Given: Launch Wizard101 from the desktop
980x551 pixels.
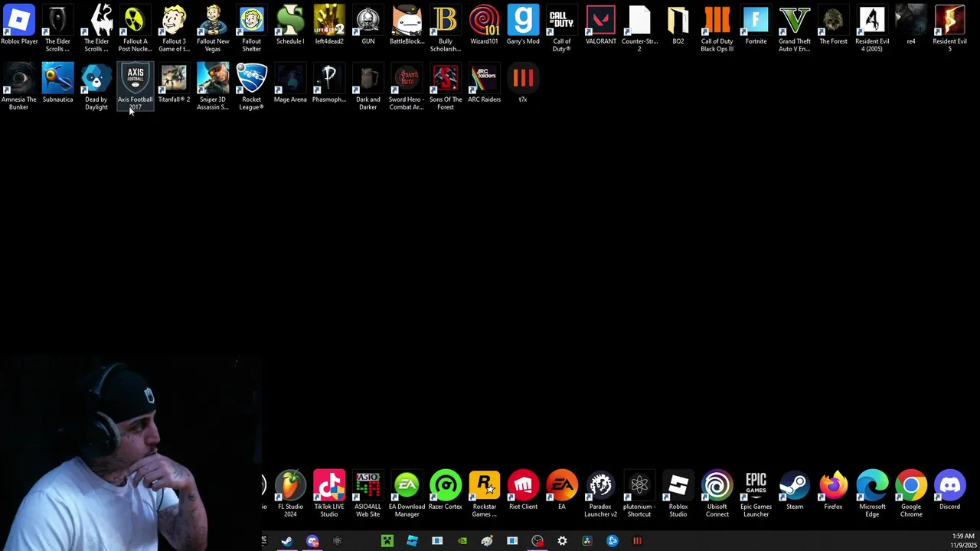Looking at the screenshot, I should (x=484, y=26).
